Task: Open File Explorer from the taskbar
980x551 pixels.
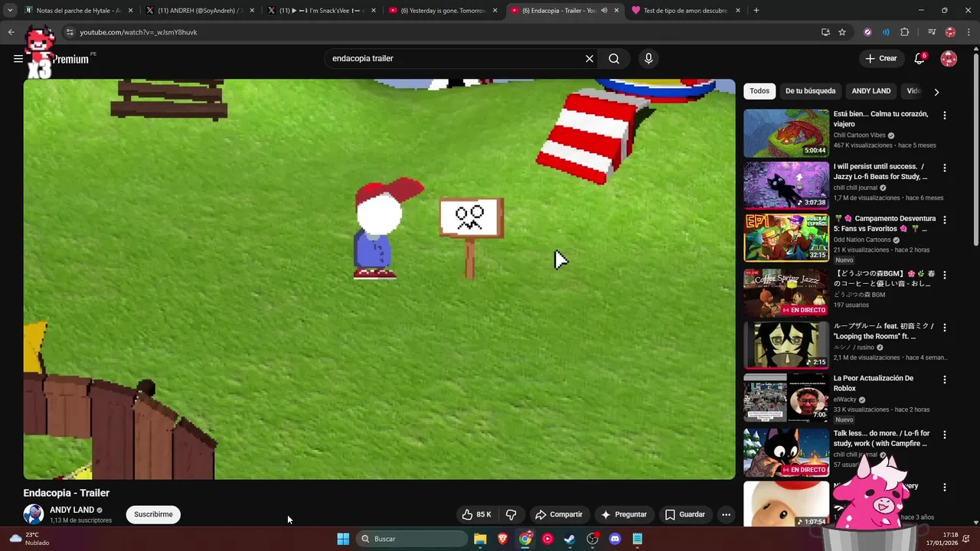Action: coord(480,539)
